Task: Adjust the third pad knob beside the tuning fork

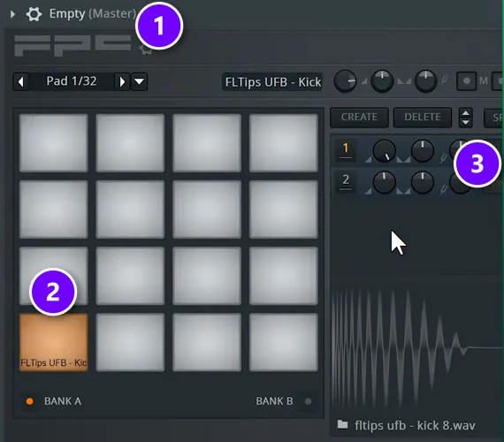Action: tap(425, 81)
